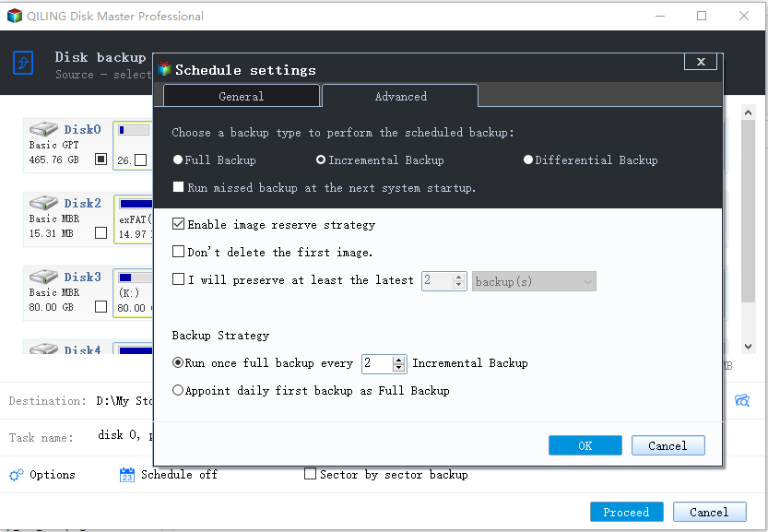Toggle Sector by sector backup checkbox
Image resolution: width=768 pixels, height=532 pixels.
pyautogui.click(x=310, y=474)
